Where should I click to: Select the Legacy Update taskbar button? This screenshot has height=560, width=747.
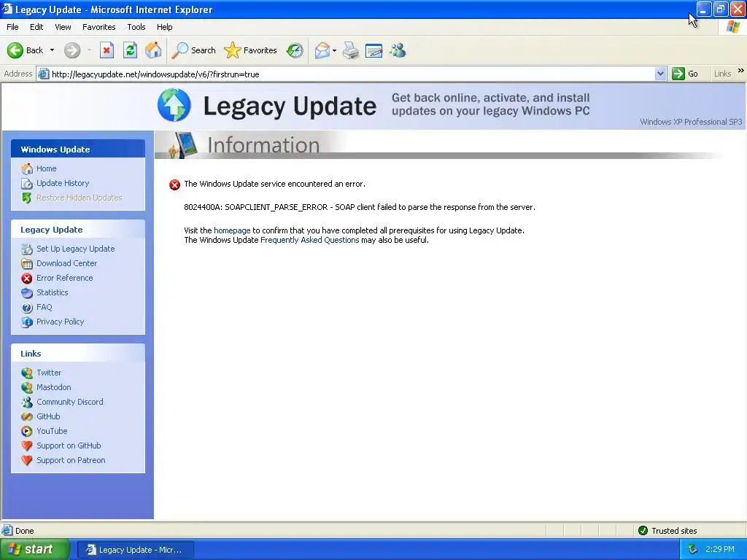135,550
